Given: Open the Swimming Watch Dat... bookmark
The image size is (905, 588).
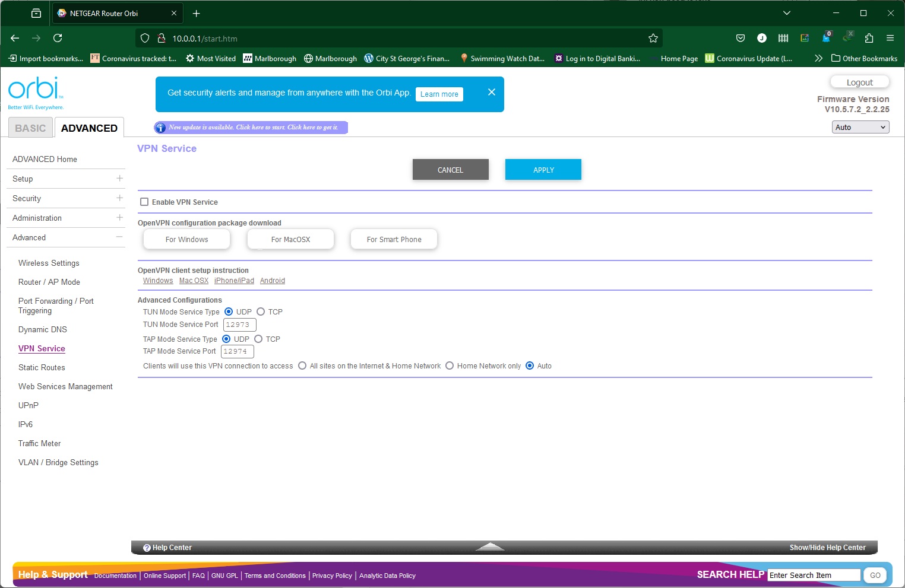Looking at the screenshot, I should (x=502, y=58).
